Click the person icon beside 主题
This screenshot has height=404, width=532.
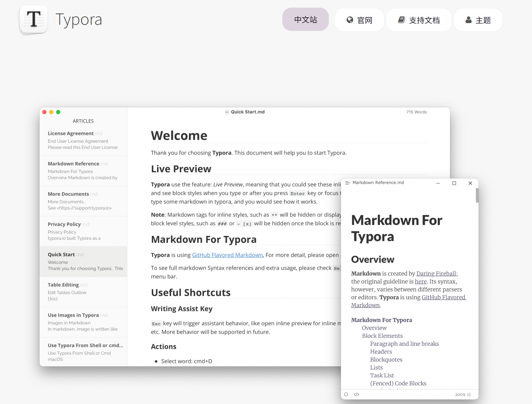pos(469,20)
